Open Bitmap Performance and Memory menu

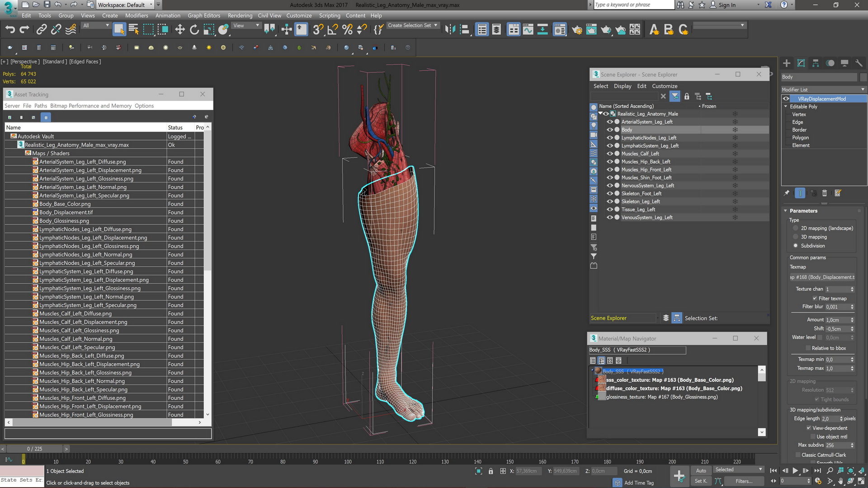[91, 106]
